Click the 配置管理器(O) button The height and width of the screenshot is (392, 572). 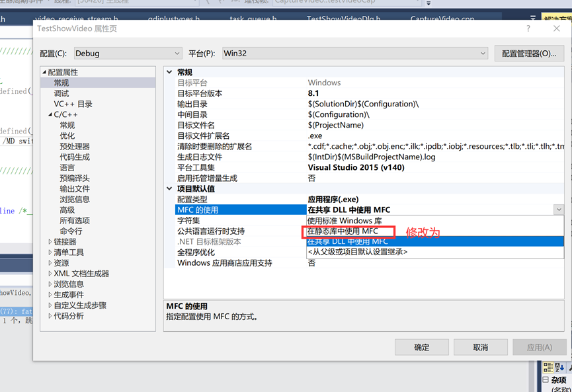tap(528, 53)
